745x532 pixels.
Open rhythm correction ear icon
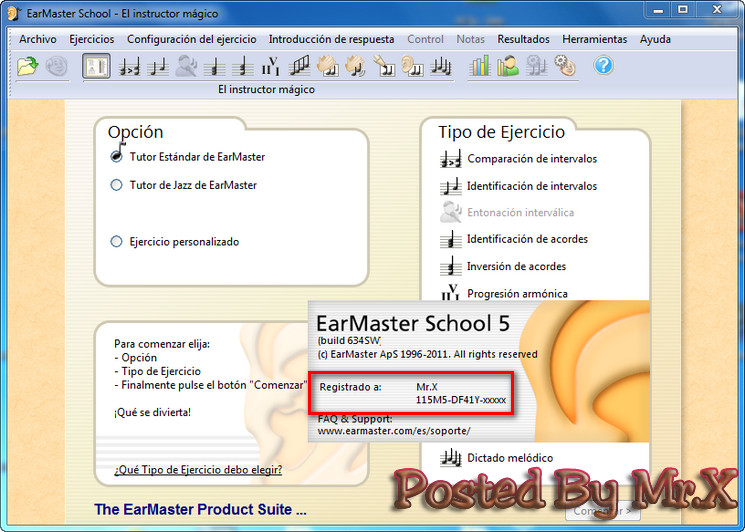[x=412, y=66]
